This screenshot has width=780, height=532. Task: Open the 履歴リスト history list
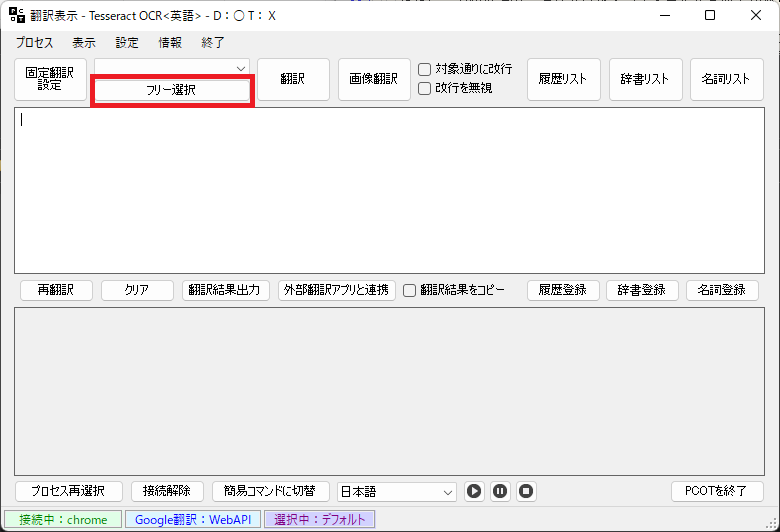click(x=564, y=79)
